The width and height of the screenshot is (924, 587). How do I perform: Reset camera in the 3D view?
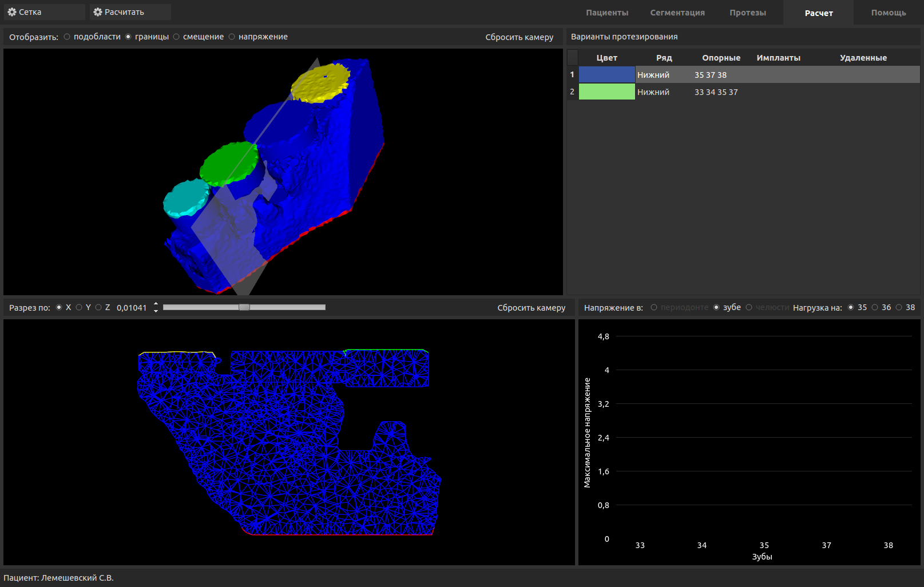tap(519, 37)
